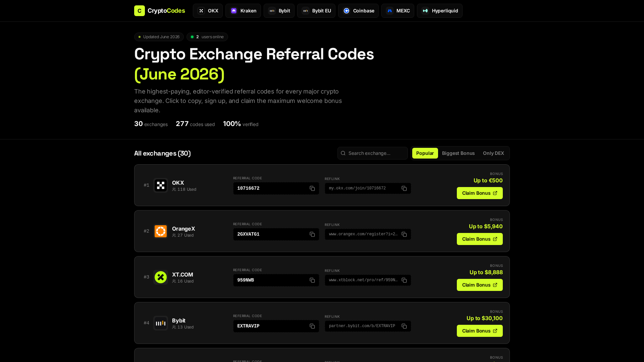
Task: Click the OKX exchange name in row #1
Action: tap(178, 183)
